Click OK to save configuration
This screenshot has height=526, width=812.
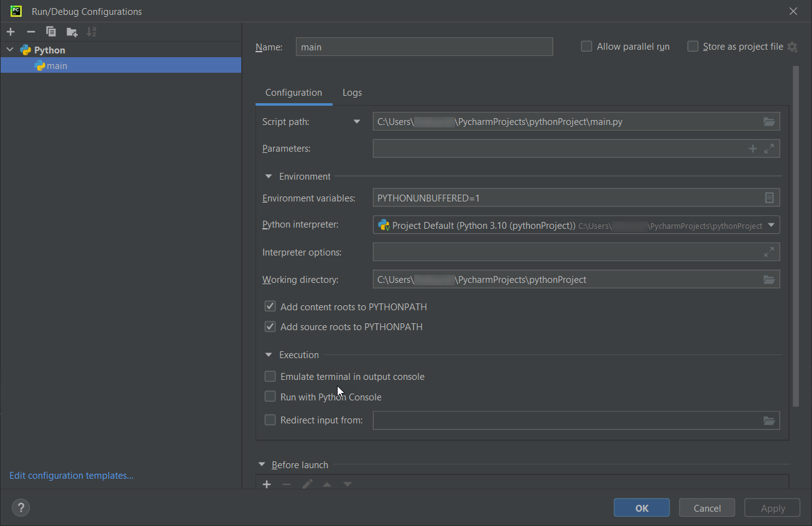coord(642,508)
